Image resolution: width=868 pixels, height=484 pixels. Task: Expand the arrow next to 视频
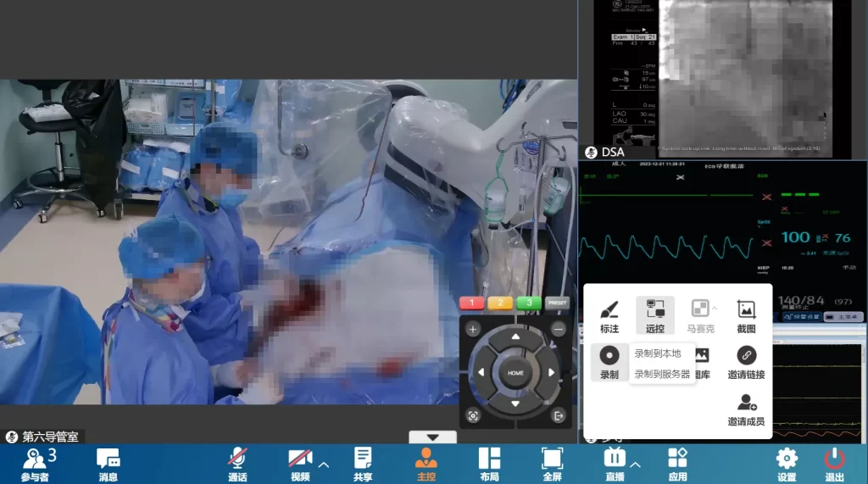[323, 464]
